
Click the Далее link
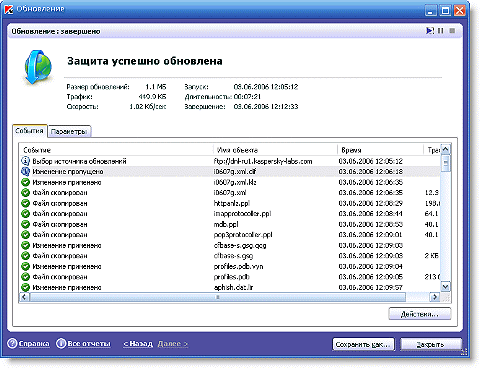pos(173,344)
